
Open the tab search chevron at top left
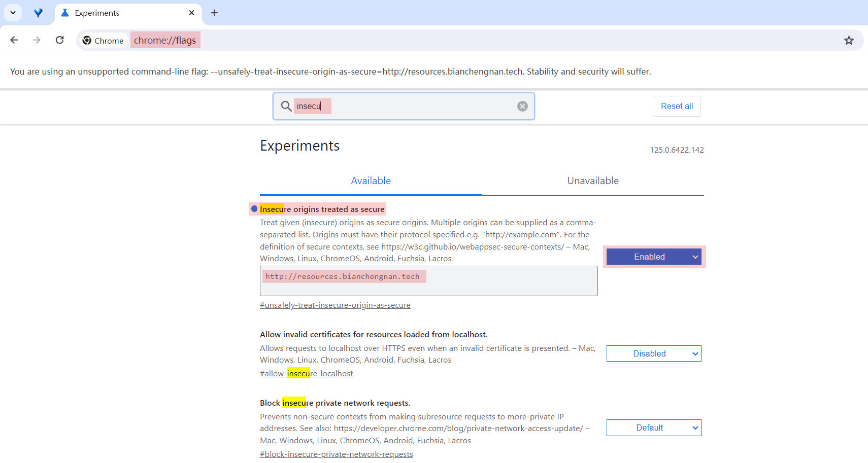coord(13,13)
